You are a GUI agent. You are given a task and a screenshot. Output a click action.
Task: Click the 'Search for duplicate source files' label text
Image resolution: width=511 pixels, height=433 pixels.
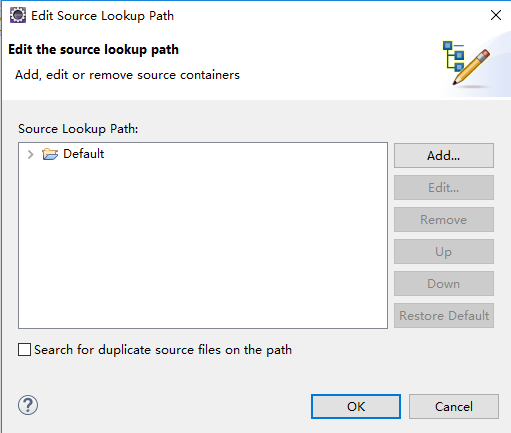pos(163,350)
